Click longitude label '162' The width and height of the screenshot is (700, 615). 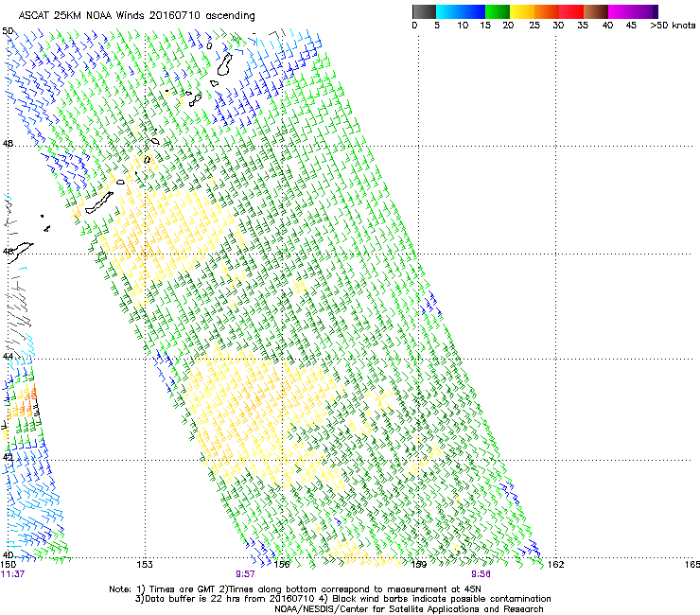point(556,565)
